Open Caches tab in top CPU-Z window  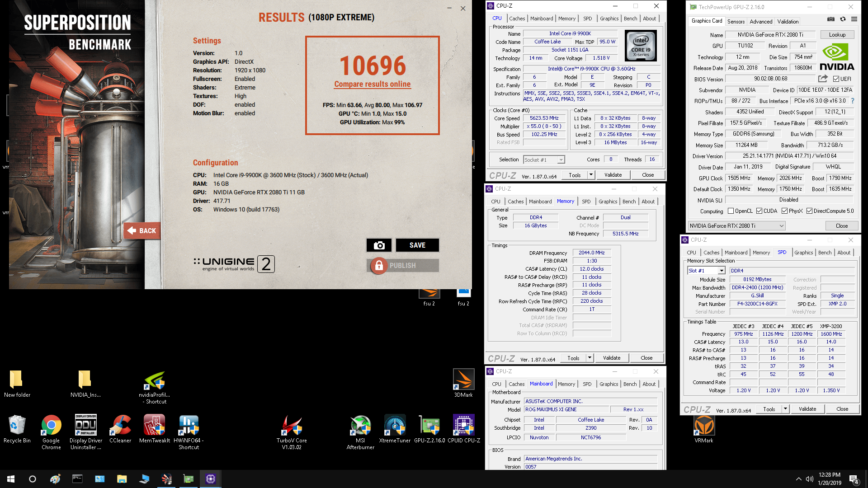517,19
